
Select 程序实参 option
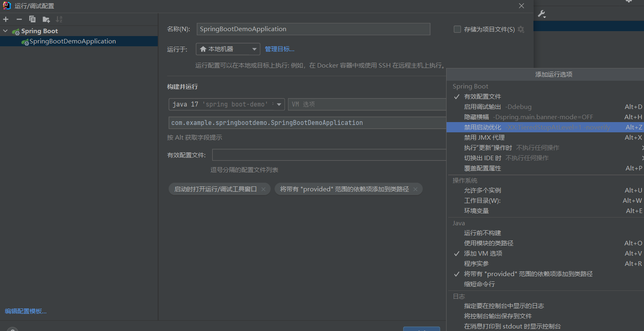(545, 264)
